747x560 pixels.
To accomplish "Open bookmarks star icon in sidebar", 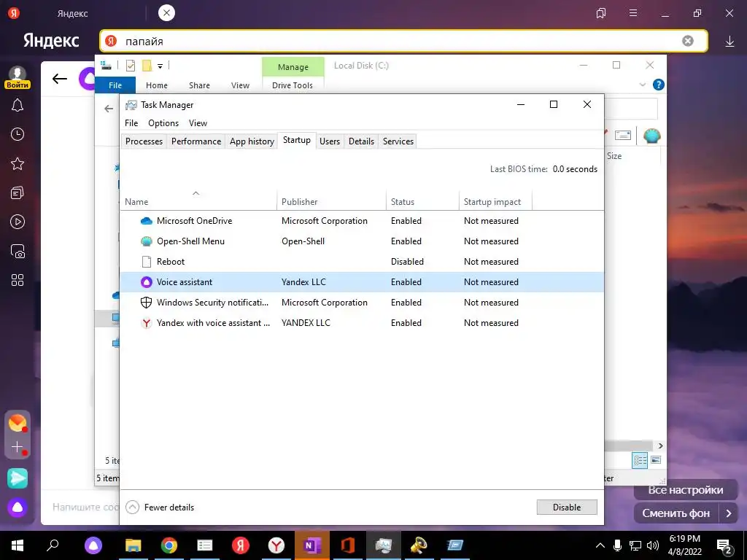I will [x=18, y=164].
